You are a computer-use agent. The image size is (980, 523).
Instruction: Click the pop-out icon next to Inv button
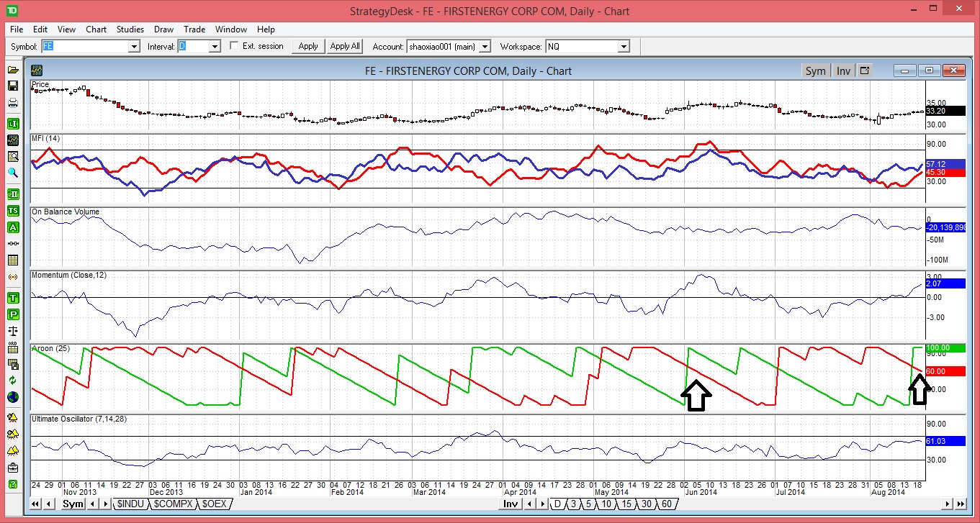tap(865, 71)
